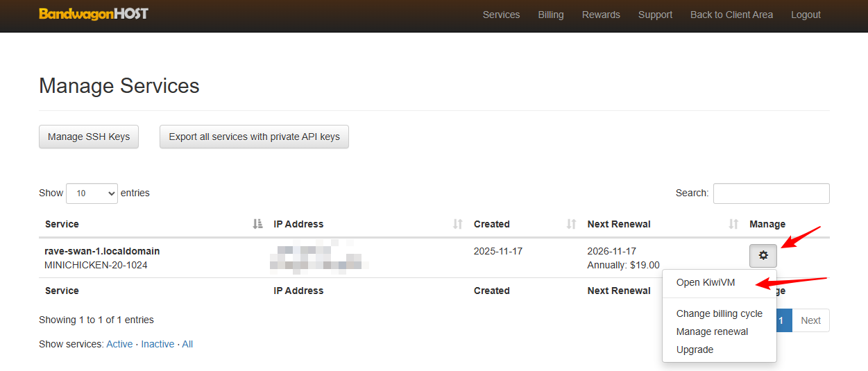This screenshot has width=868, height=371.
Task: Sort by Created column sort icon
Action: coord(572,224)
